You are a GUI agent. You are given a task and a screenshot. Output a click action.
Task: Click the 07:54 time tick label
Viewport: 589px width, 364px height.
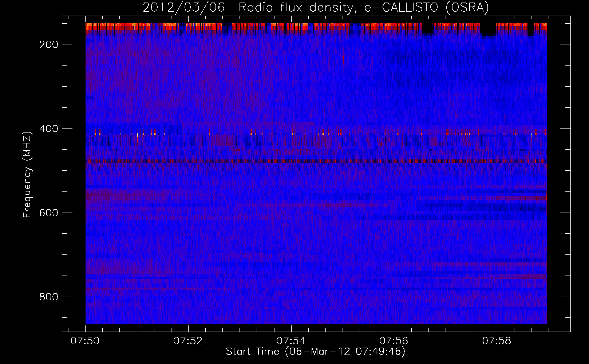(291, 341)
